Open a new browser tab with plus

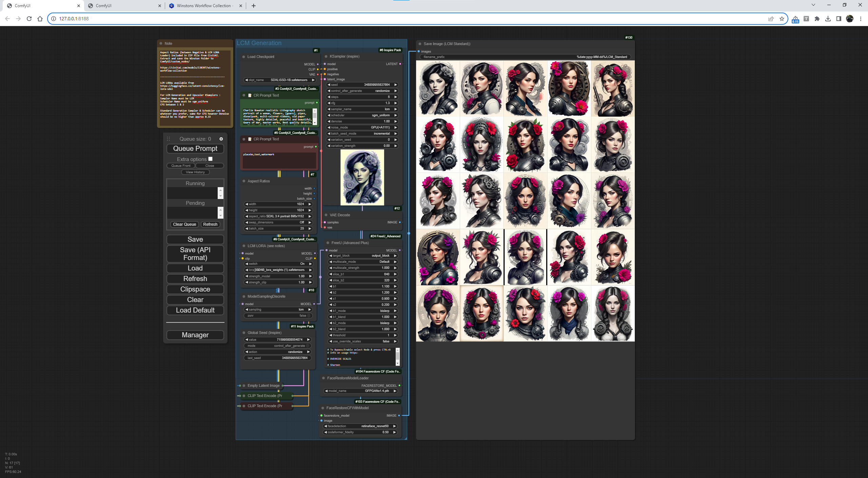(254, 6)
